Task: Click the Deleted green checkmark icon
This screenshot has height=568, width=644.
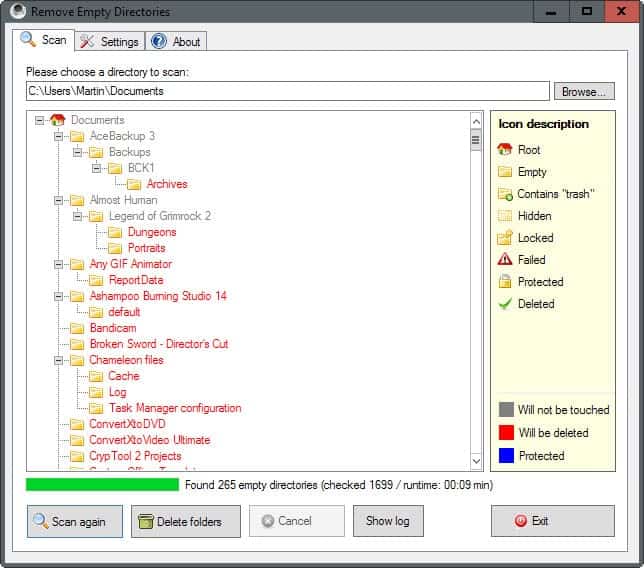Action: (x=505, y=304)
